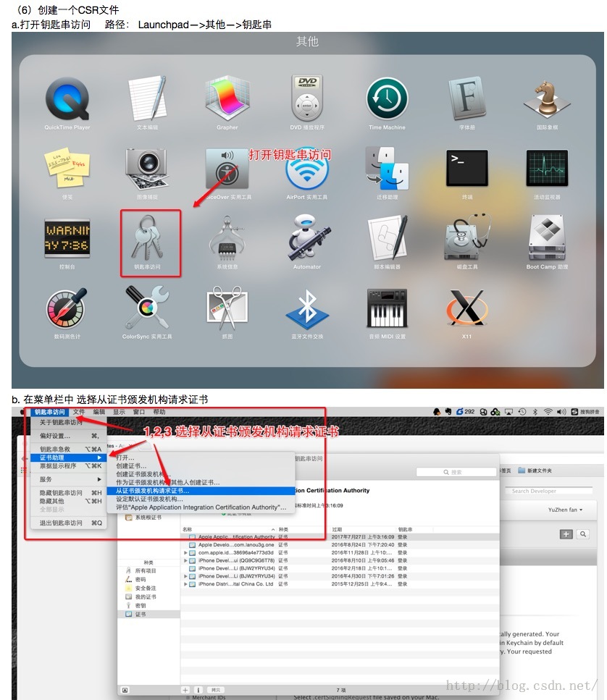Open the 窗口 menu
607x700 pixels.
pos(139,412)
